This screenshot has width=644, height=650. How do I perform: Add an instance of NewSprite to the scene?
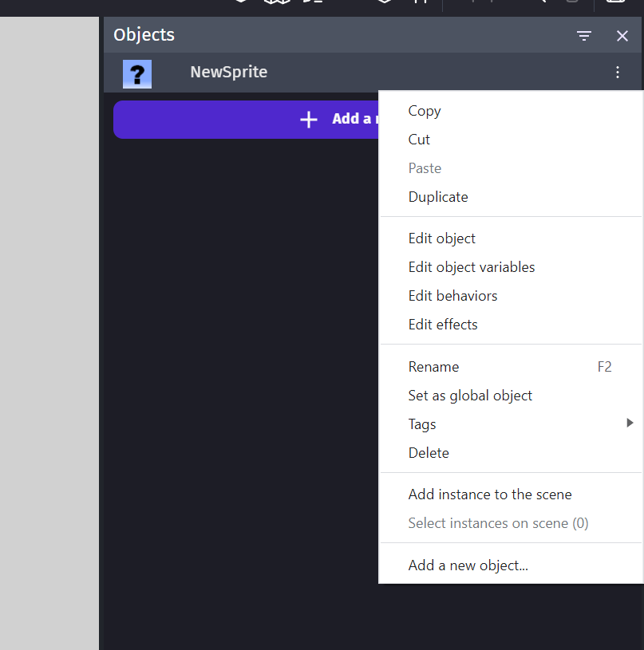[x=490, y=494]
